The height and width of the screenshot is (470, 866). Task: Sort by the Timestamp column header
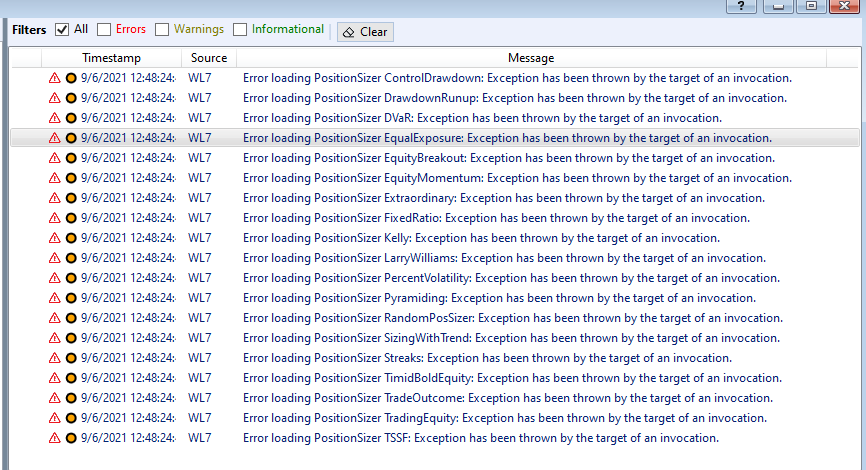112,58
